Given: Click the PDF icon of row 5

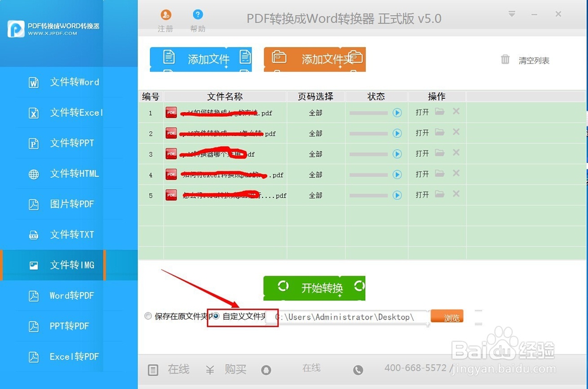Looking at the screenshot, I should [171, 195].
